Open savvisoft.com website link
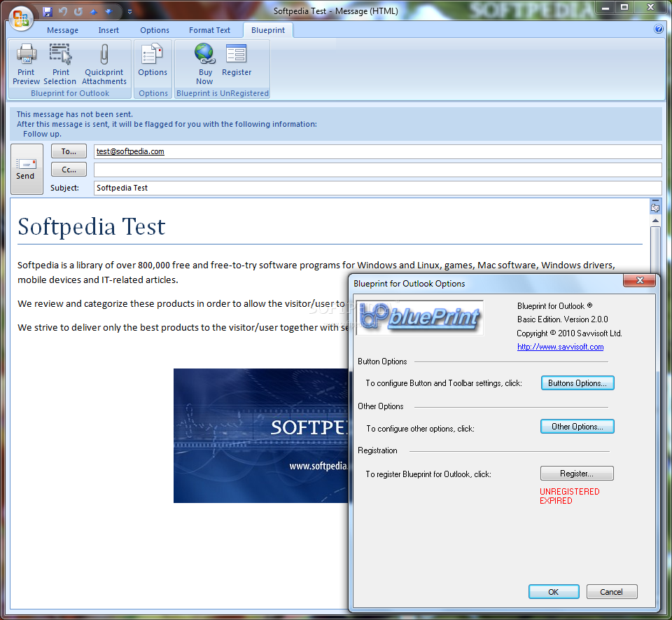 pyautogui.click(x=560, y=347)
